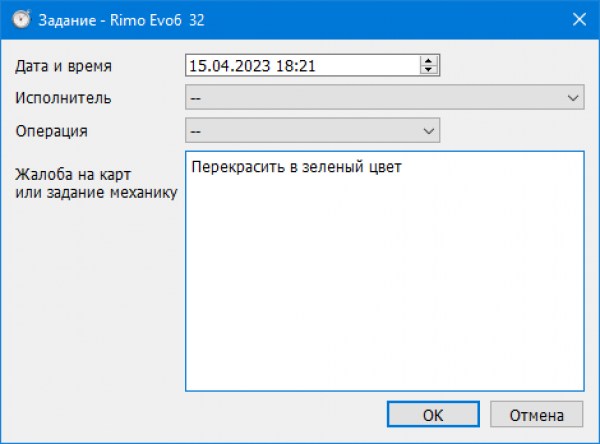This screenshot has width=600, height=444.
Task: Expand the Операция combo box
Action: [x=429, y=131]
